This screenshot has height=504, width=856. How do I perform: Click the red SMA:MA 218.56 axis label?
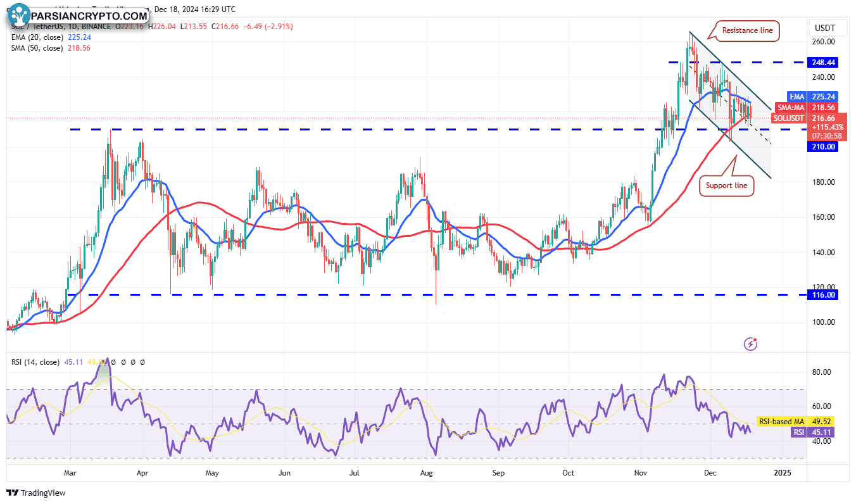point(808,108)
